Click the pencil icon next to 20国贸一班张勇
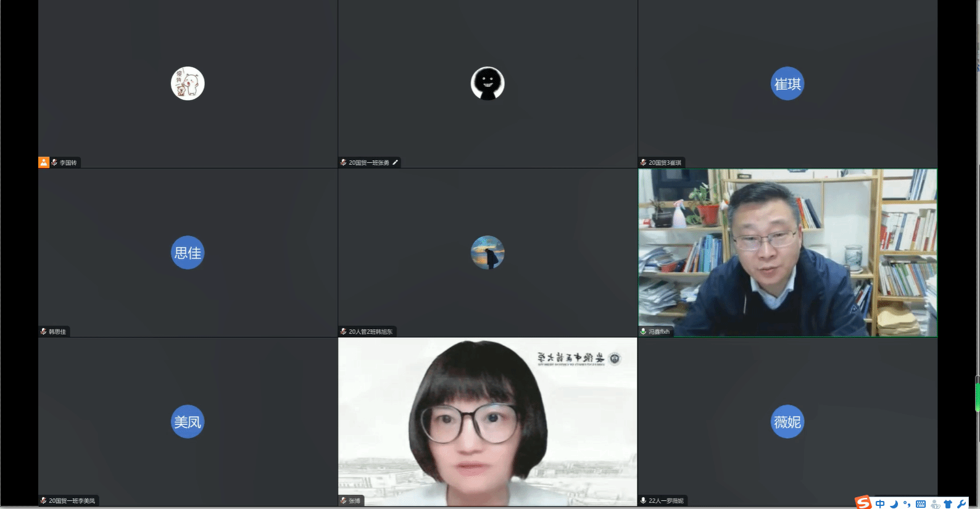The width and height of the screenshot is (980, 509). [x=396, y=162]
